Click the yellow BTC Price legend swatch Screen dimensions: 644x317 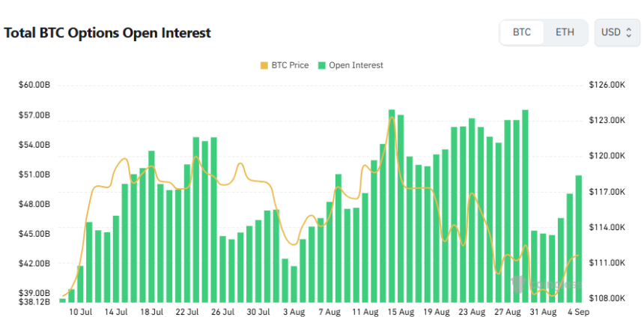point(264,65)
